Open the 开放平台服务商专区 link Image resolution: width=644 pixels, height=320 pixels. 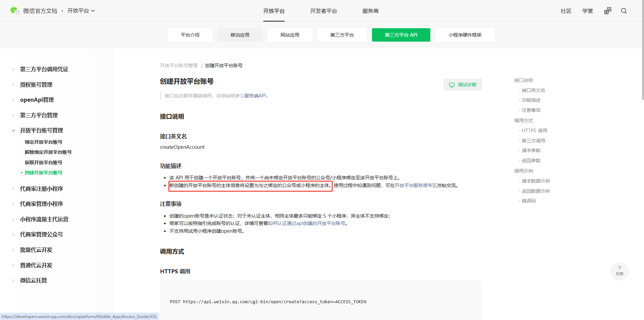416,185
